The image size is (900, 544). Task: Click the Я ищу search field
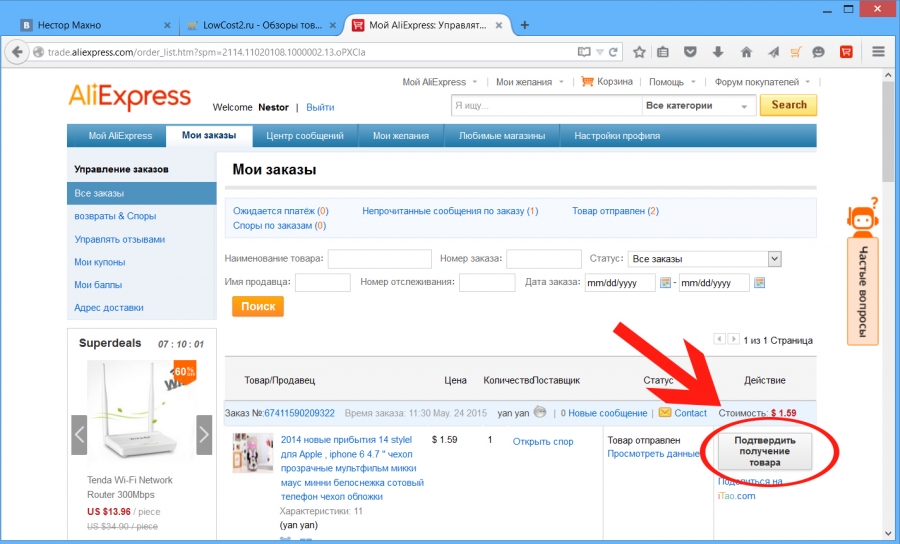(x=546, y=106)
